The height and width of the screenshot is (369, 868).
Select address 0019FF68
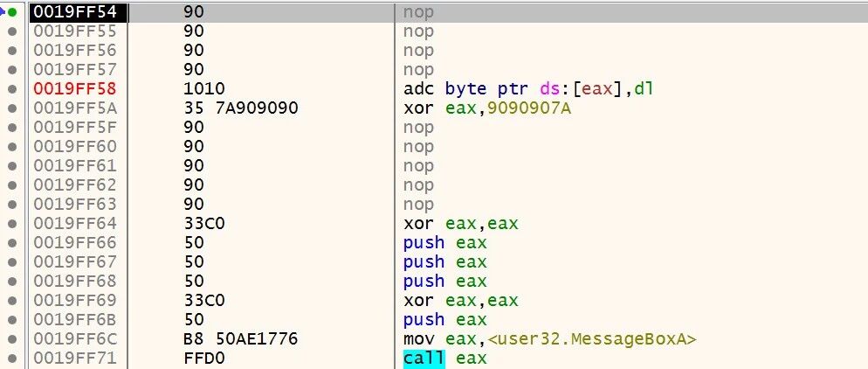(75, 281)
